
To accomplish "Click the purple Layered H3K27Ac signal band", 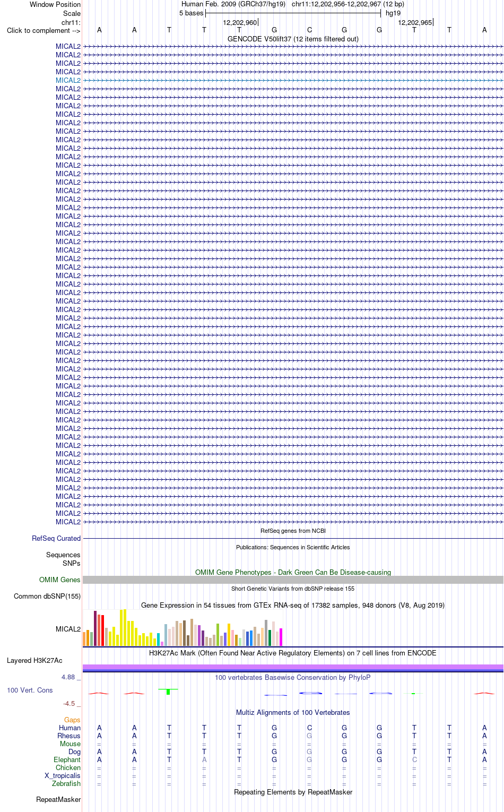I will (x=293, y=667).
